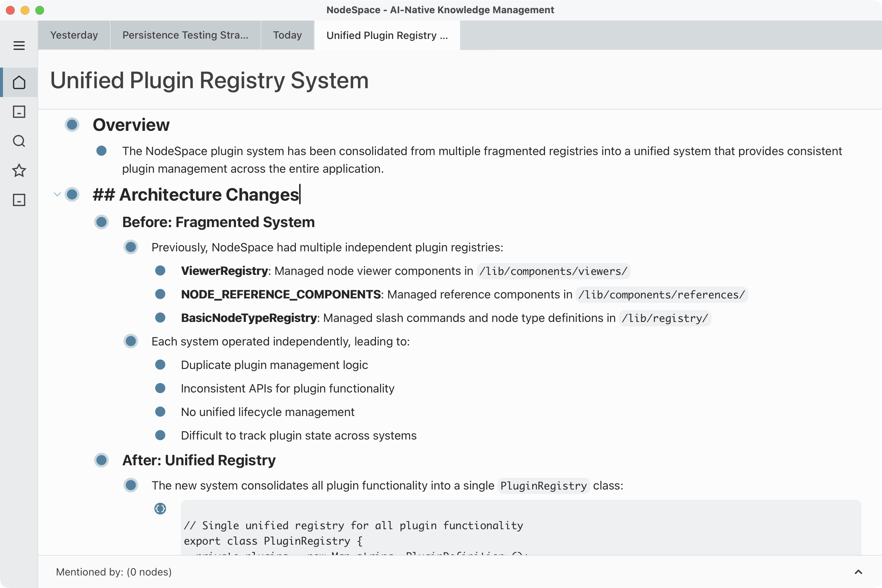This screenshot has width=882, height=588.
Task: Click the Unified Plugin Registry System title
Action: click(x=209, y=80)
